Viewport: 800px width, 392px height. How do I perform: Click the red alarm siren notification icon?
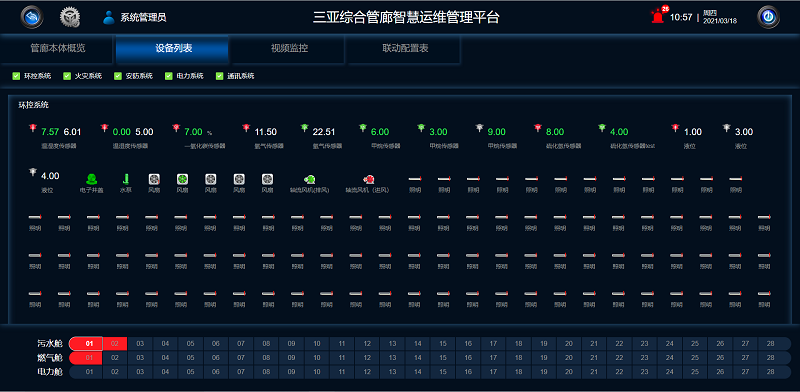coord(658,16)
